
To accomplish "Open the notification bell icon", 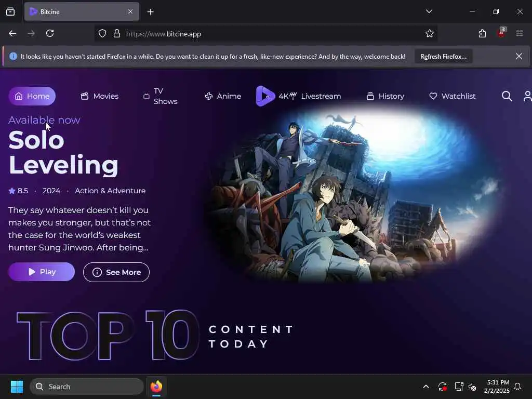I will click(517, 387).
